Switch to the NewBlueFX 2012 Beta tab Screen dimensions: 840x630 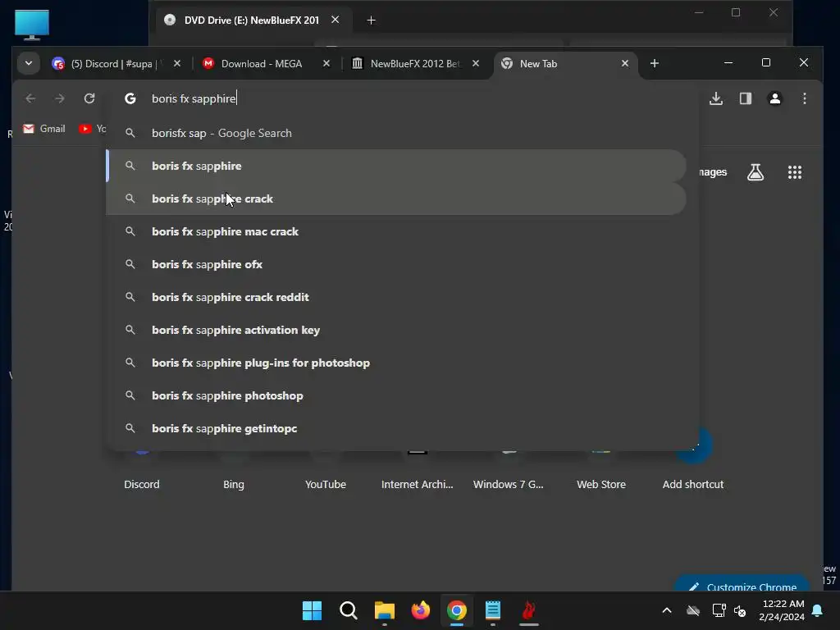pyautogui.click(x=413, y=64)
